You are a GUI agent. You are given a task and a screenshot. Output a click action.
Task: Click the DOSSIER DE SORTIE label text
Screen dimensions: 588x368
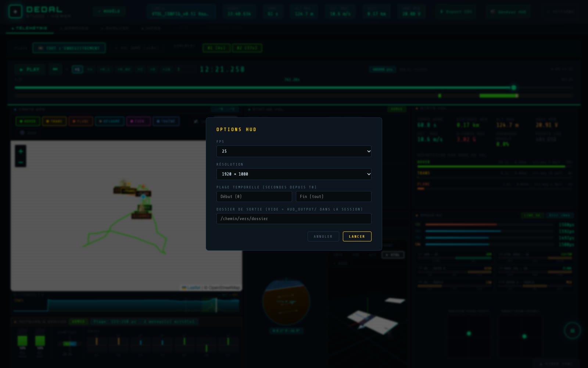click(x=290, y=209)
